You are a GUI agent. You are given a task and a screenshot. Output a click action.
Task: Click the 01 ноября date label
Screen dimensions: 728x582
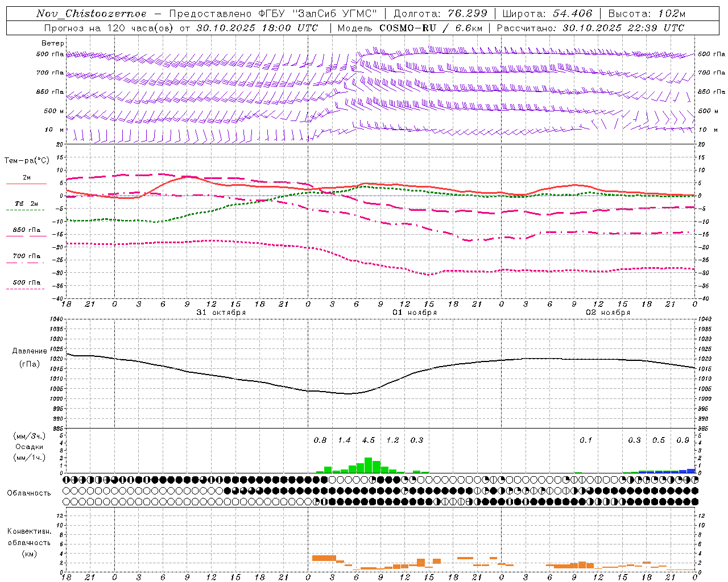pyautogui.click(x=415, y=313)
